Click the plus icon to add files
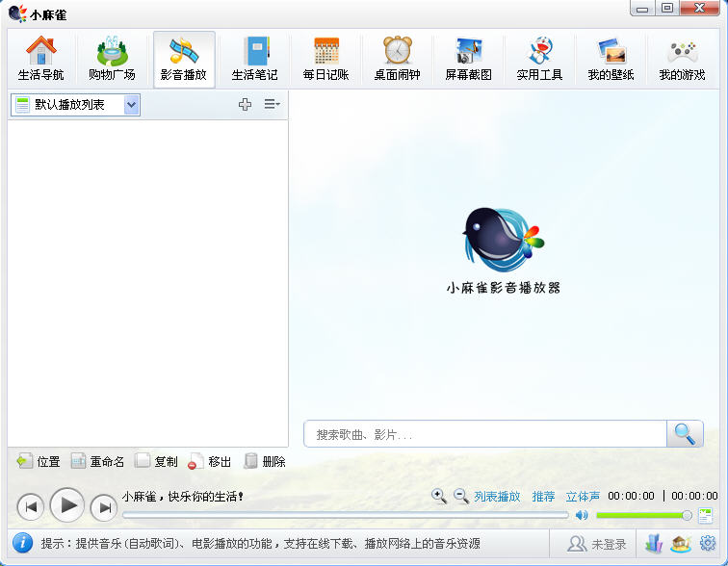The width and height of the screenshot is (728, 566). pos(246,104)
